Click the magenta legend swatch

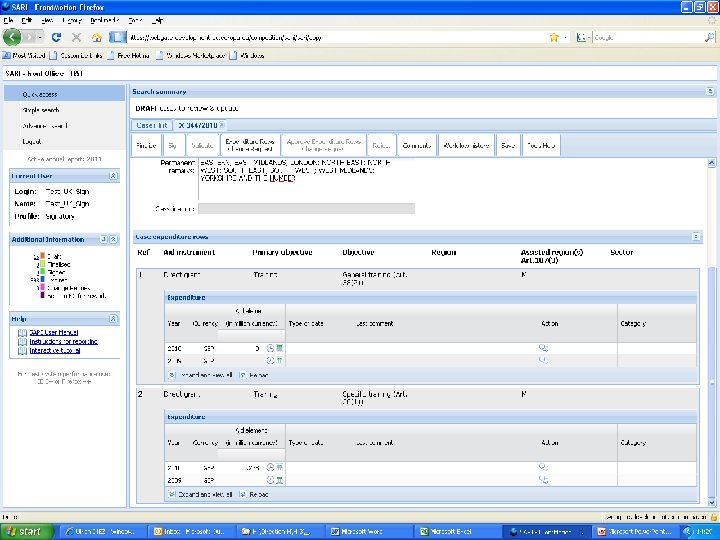pyautogui.click(x=42, y=287)
